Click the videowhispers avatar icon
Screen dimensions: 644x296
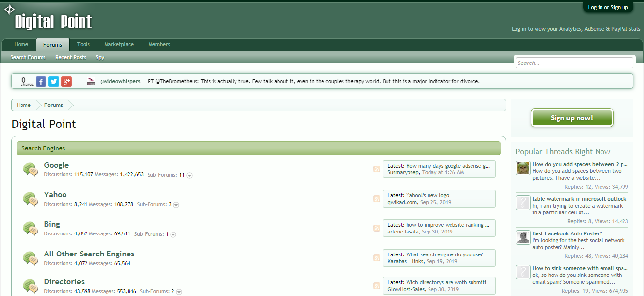(91, 82)
